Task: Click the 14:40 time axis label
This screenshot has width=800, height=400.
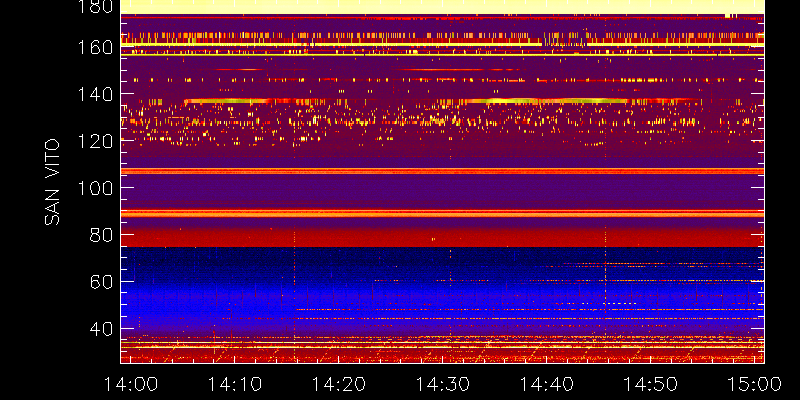Action: tap(547, 384)
